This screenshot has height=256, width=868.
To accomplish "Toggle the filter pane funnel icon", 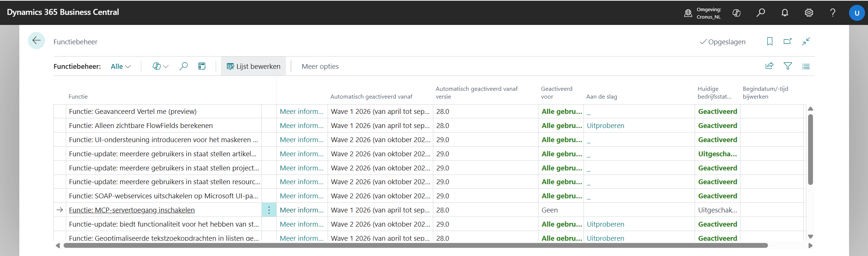I will tap(787, 66).
